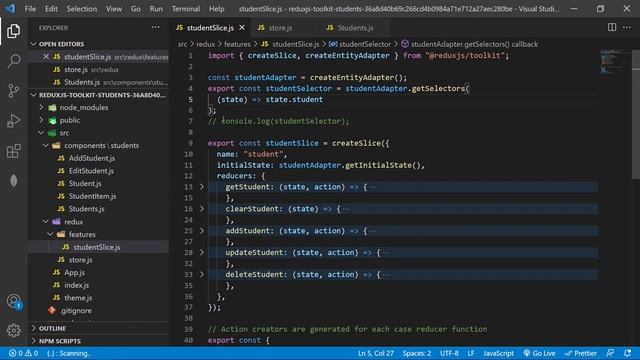Click the notifications bell in status bar
640x360 pixels.
tap(627, 353)
